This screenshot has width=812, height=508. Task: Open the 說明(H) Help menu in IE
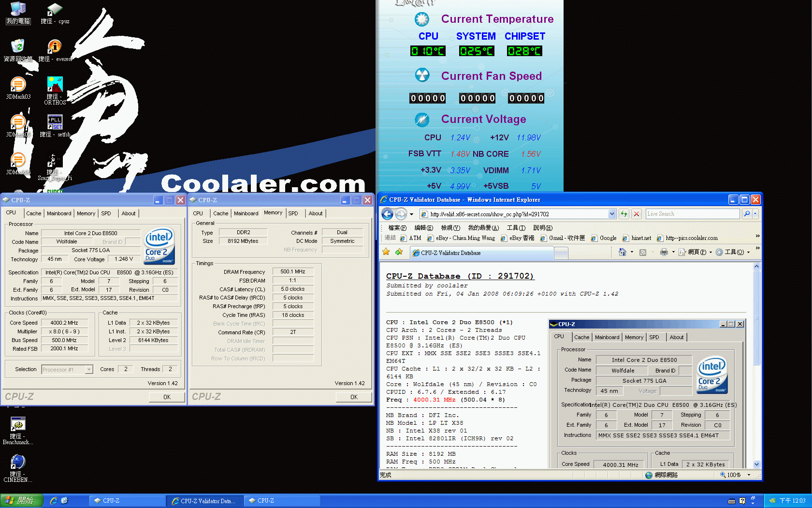pyautogui.click(x=543, y=228)
